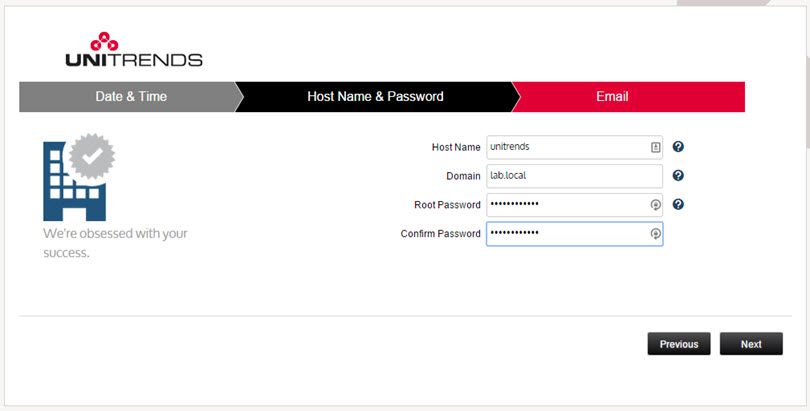Jump to the Email step
This screenshot has height=411, width=810.
(x=612, y=97)
